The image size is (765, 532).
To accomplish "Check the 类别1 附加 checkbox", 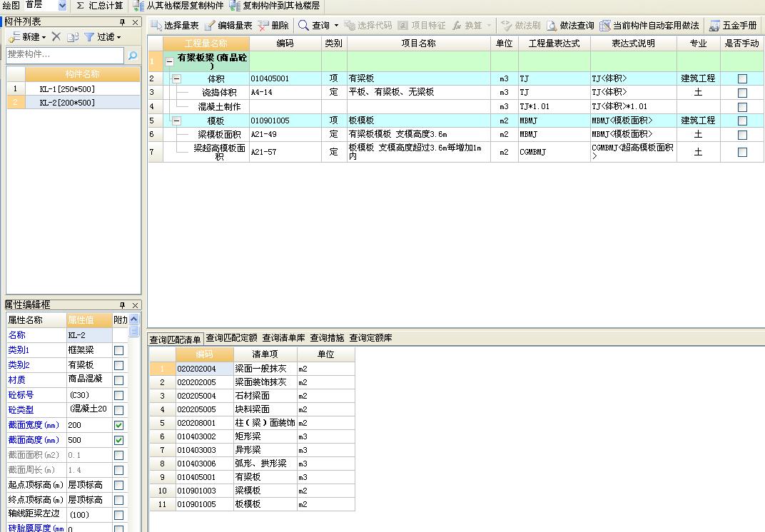I will click(x=118, y=350).
